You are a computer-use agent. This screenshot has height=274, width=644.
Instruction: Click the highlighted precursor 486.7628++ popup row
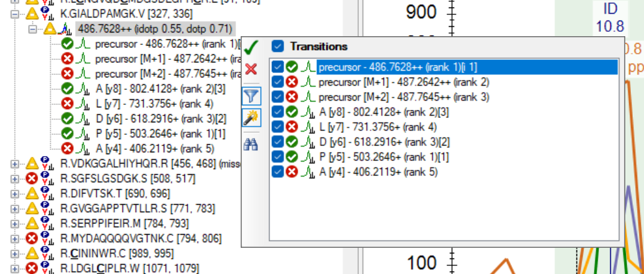point(398,67)
